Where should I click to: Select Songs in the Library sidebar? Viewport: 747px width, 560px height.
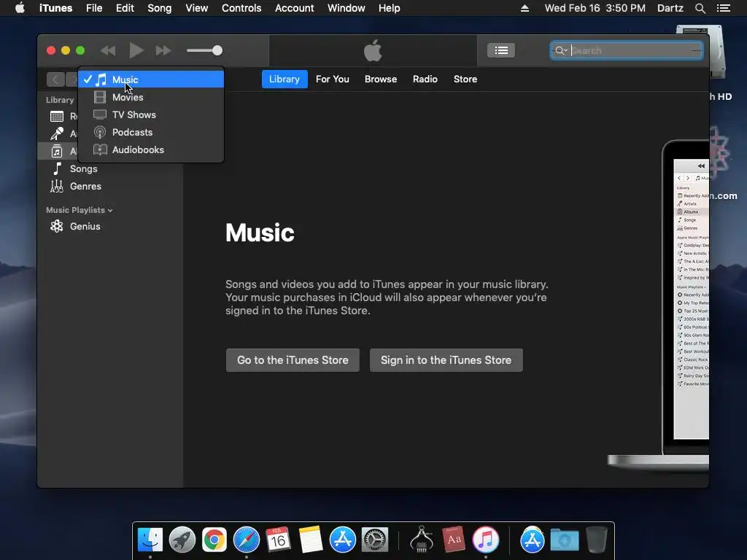tap(83, 168)
